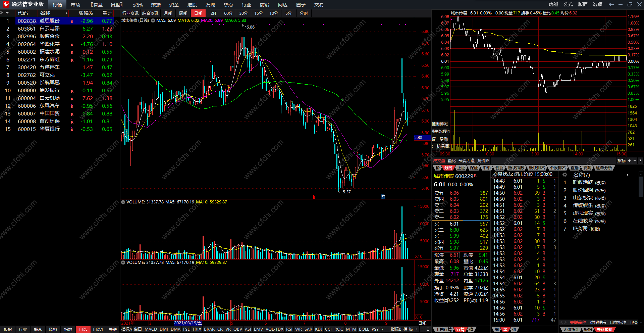Click the arrow after PSY indicator tab
The height and width of the screenshot is (333, 644).
coord(382,329)
